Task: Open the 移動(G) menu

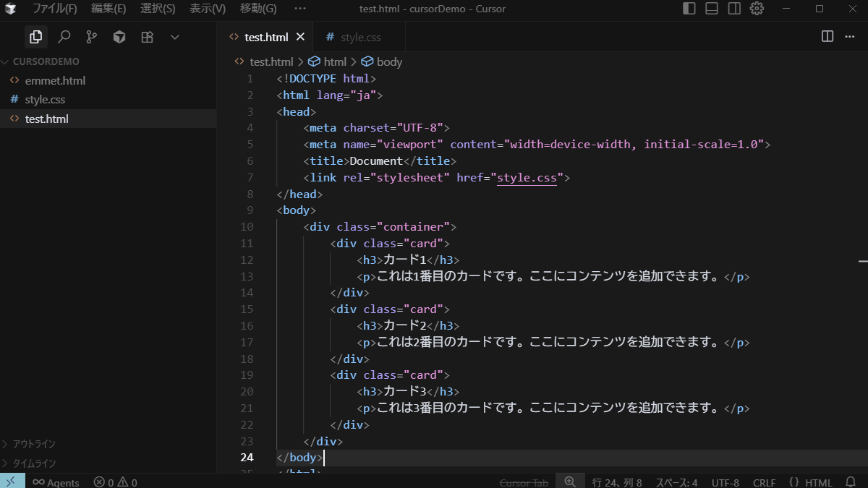Action: 258,9
